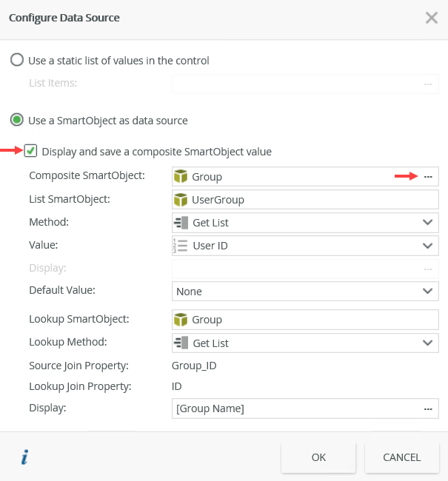This screenshot has height=481, width=448.
Task: Click the CANCEL button
Action: click(401, 457)
